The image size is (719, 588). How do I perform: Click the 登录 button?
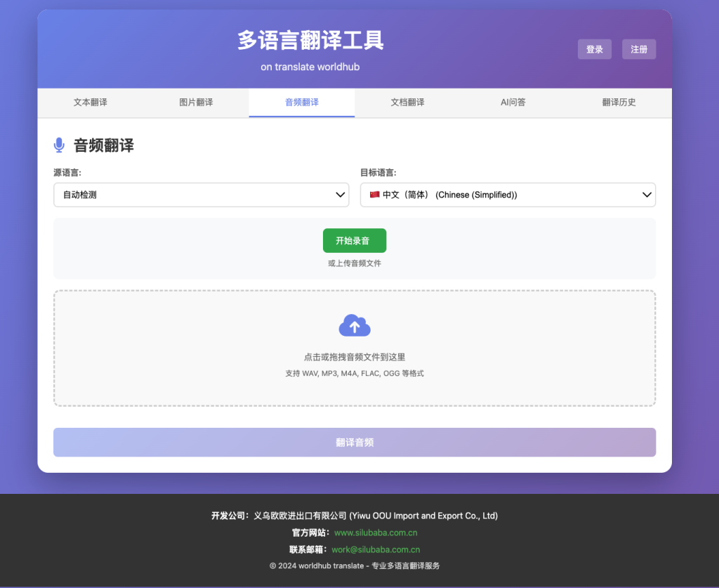click(594, 49)
